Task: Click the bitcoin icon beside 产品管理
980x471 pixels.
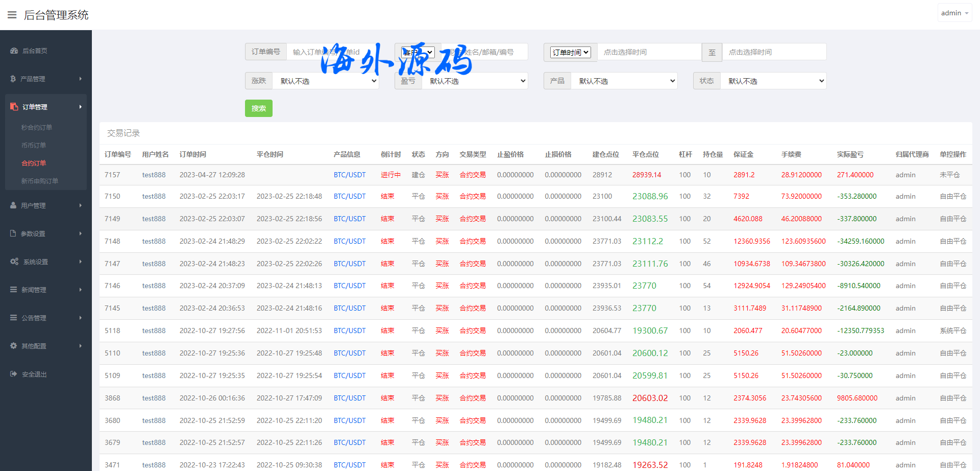Action: pyautogui.click(x=13, y=79)
